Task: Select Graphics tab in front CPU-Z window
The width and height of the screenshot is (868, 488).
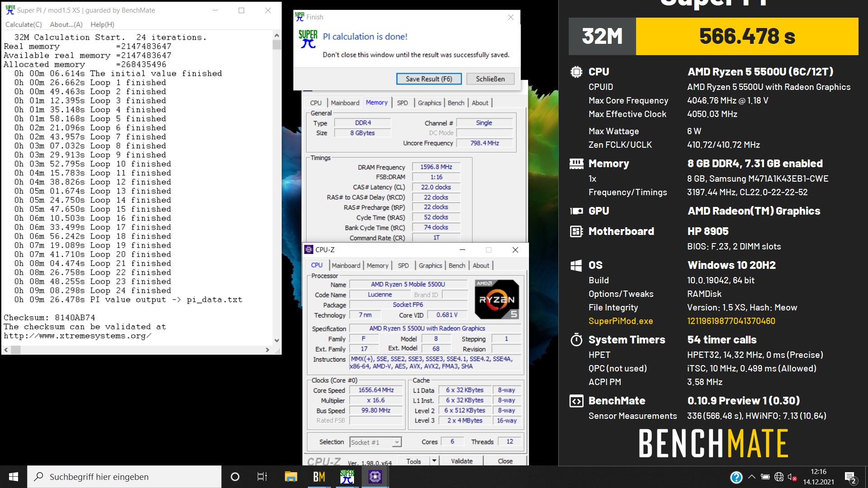Action: (430, 266)
